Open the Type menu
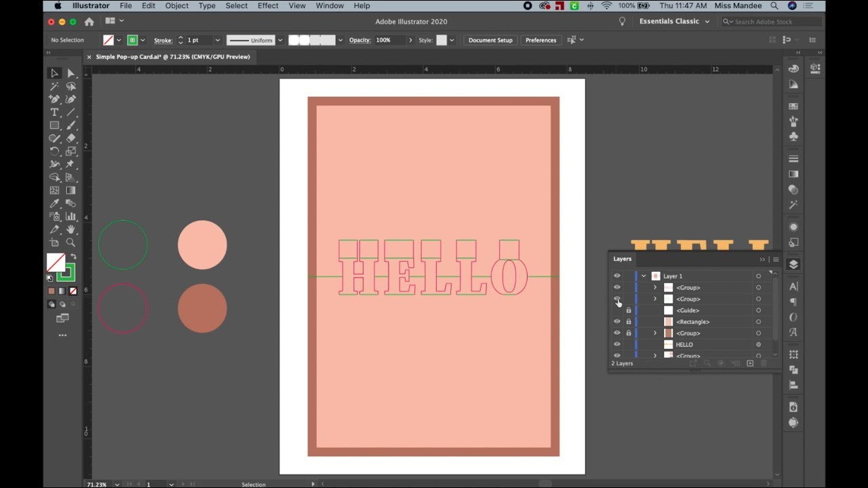This screenshot has height=488, width=868. coord(207,5)
